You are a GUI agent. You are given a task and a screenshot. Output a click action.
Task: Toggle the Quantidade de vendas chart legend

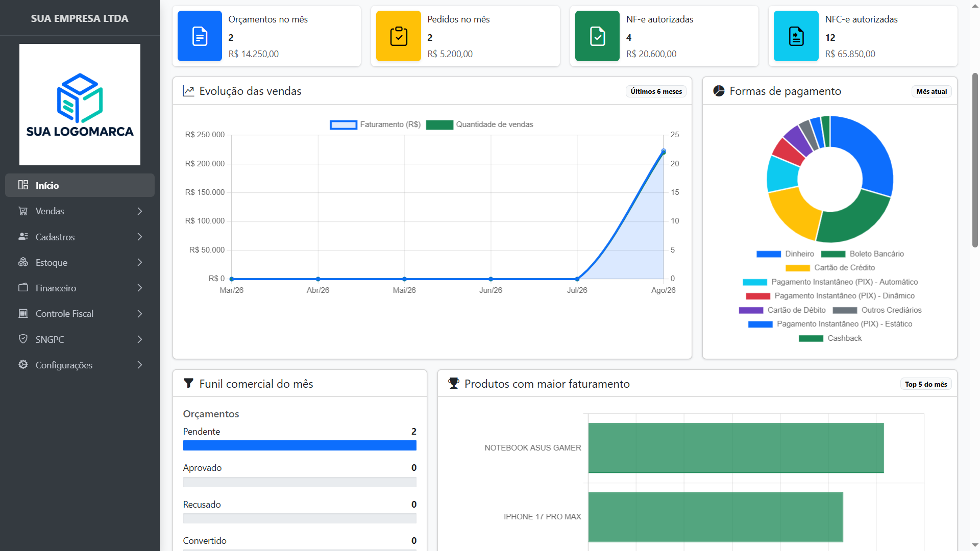pos(479,124)
